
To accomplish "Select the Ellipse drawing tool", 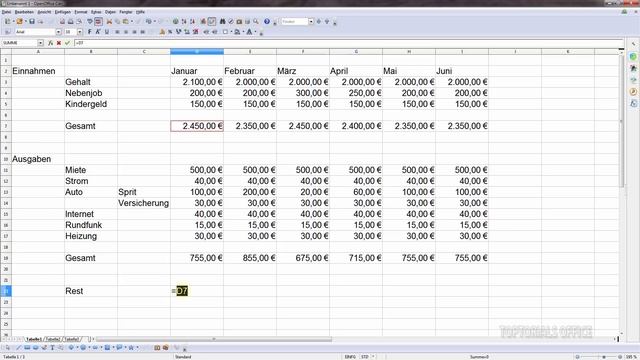I will [x=36, y=348].
